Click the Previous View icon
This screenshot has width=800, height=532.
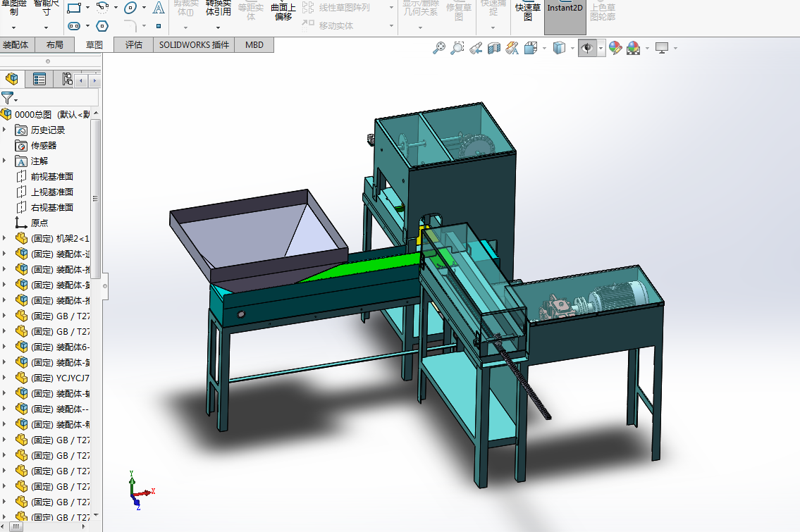pos(476,49)
